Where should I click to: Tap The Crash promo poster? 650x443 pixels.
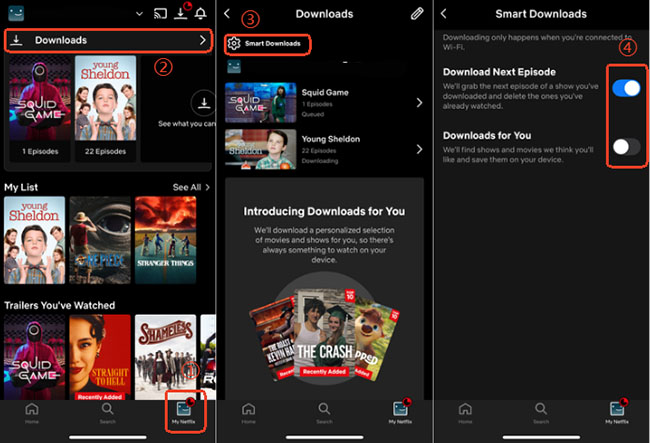[x=323, y=333]
